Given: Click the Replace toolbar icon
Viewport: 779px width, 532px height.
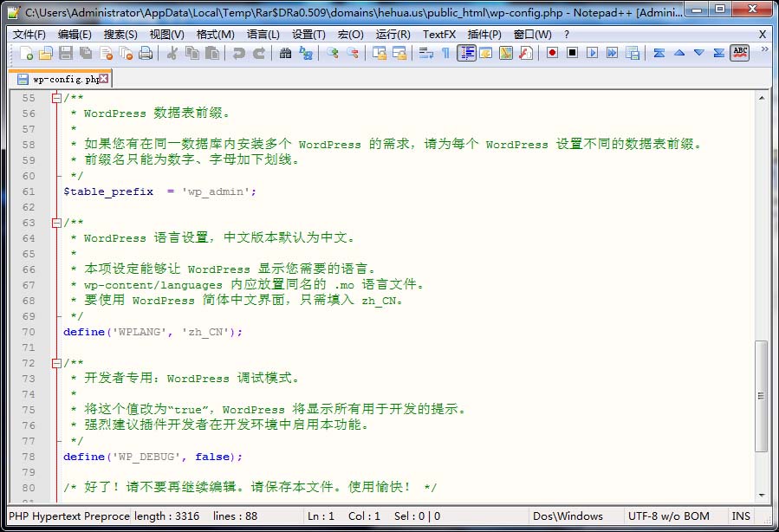Looking at the screenshot, I should pyautogui.click(x=306, y=54).
